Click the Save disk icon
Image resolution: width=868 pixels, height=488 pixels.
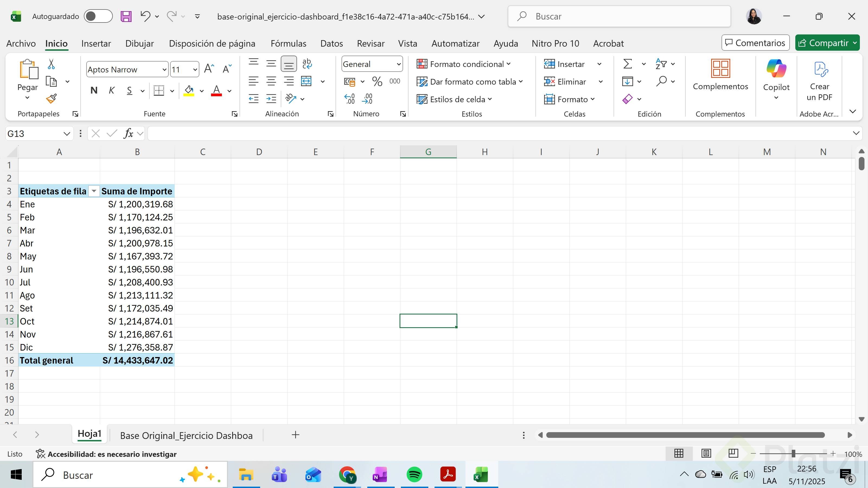click(x=126, y=16)
